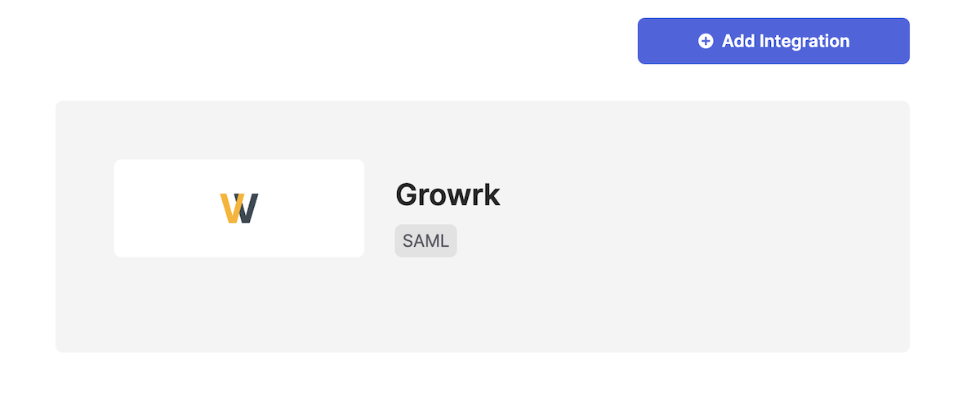Click the Growrk integration thumbnail
The width and height of the screenshot is (980, 407).
pyautogui.click(x=239, y=208)
